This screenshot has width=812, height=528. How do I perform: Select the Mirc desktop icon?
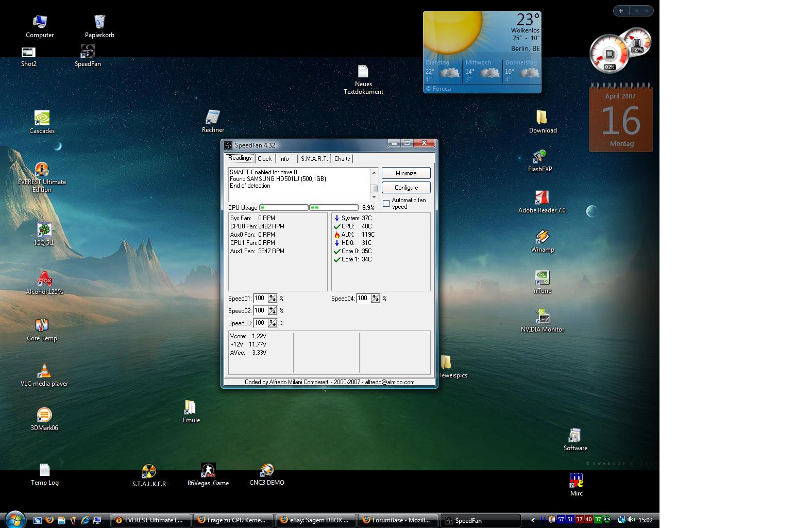click(x=577, y=485)
